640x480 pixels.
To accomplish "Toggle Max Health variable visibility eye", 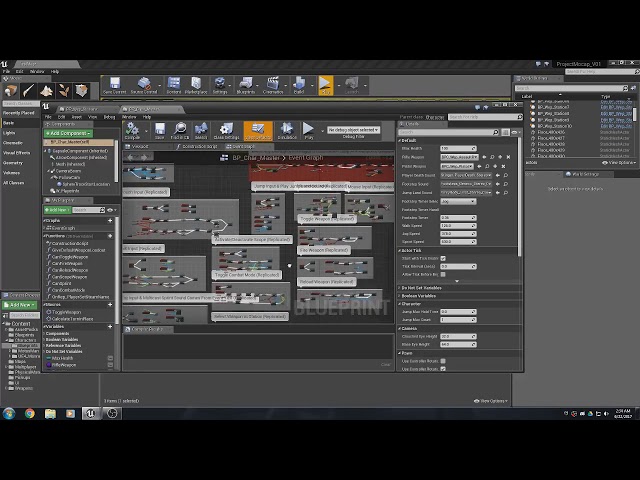I will tap(110, 358).
